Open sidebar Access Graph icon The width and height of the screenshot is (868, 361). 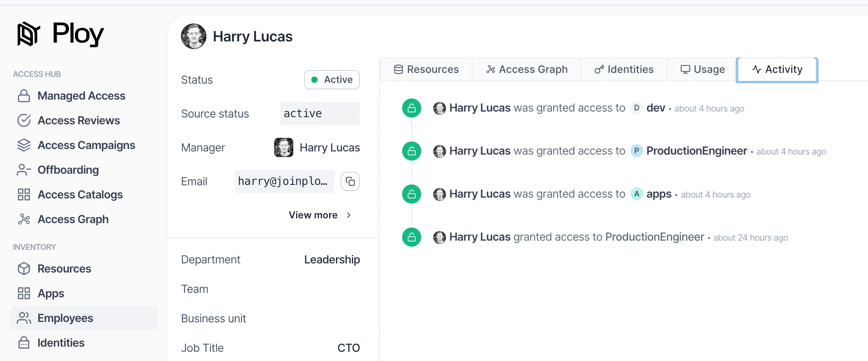point(24,219)
